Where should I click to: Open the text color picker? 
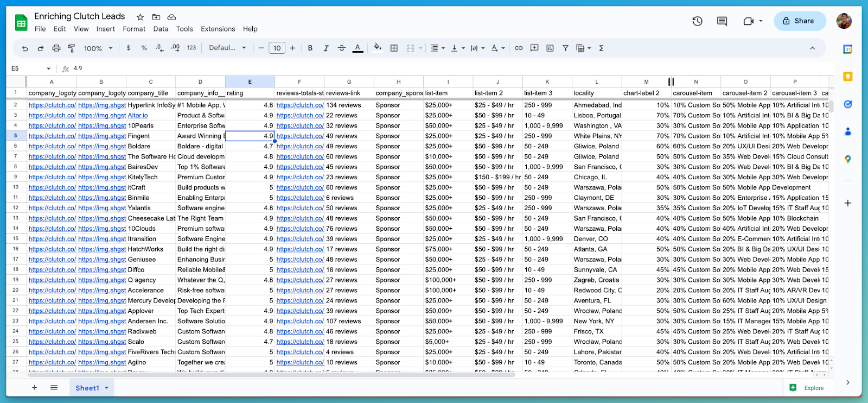358,48
